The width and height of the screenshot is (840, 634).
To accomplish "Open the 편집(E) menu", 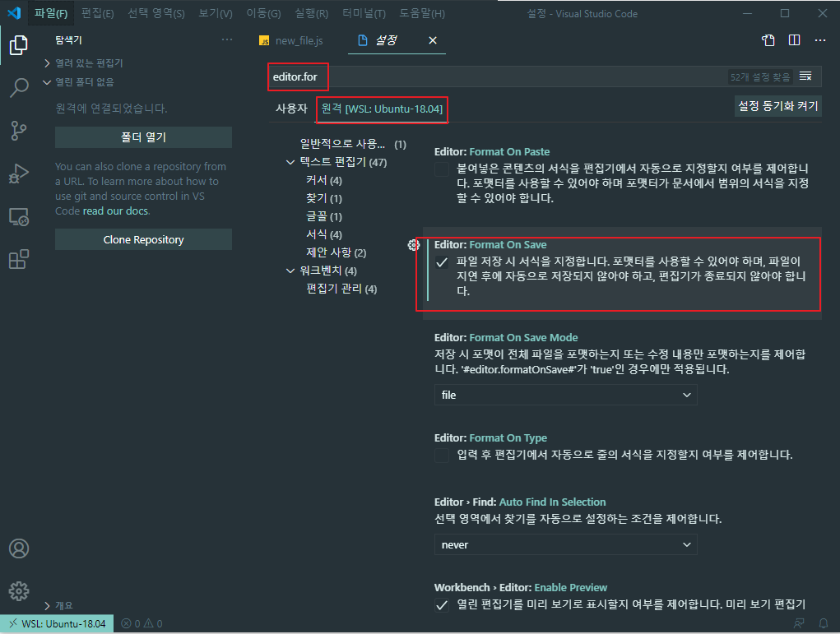I will tap(98, 13).
